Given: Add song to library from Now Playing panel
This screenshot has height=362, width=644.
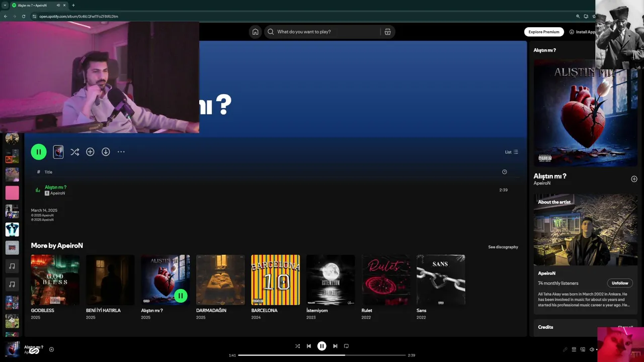Looking at the screenshot, I should [x=634, y=179].
